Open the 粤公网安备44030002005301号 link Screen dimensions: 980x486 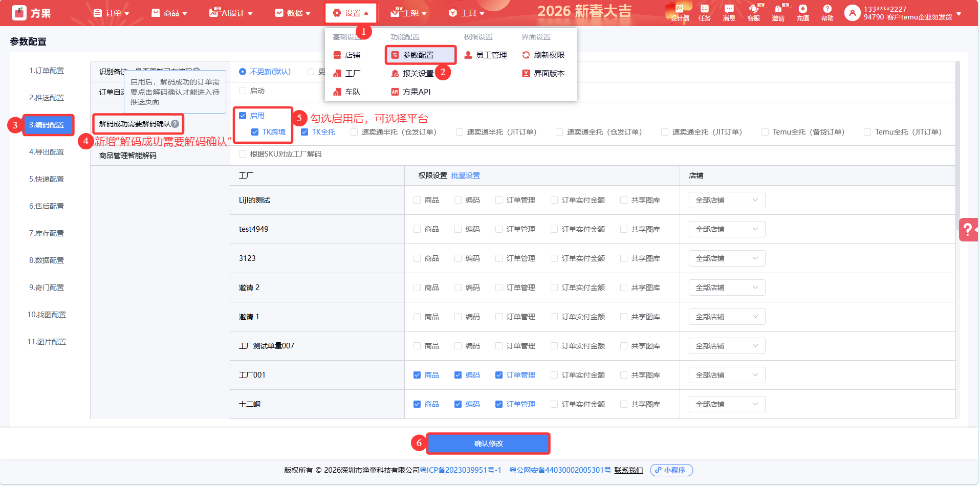pos(560,470)
